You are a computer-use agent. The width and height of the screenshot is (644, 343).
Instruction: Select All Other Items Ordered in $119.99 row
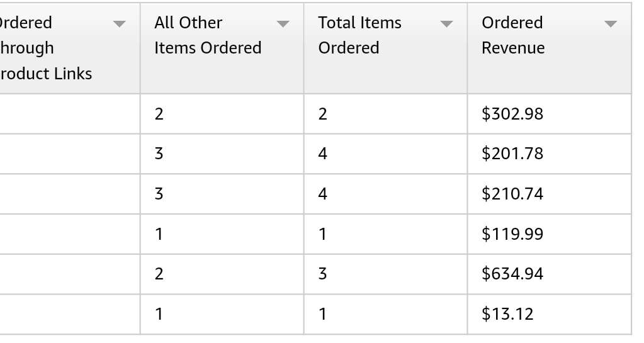pos(159,234)
